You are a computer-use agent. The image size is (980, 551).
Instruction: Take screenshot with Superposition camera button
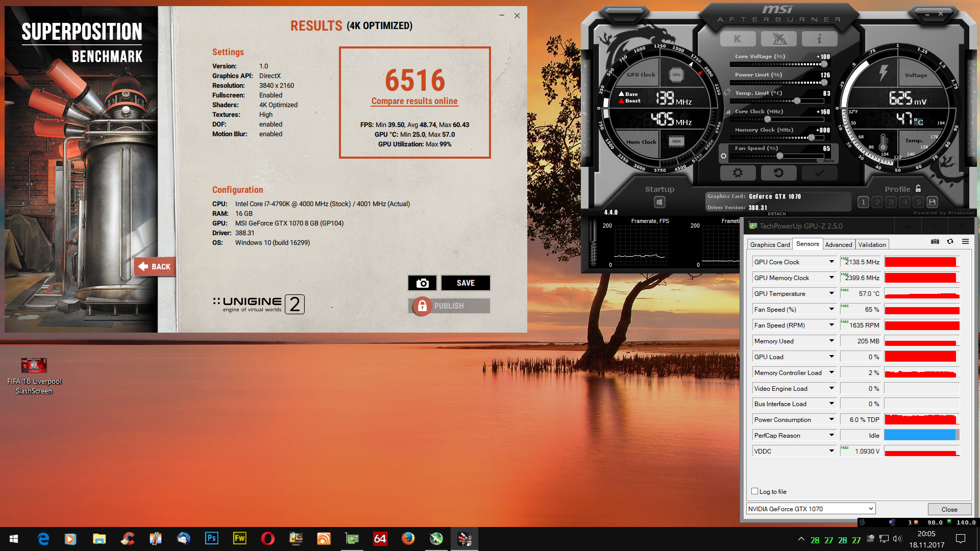pos(422,283)
